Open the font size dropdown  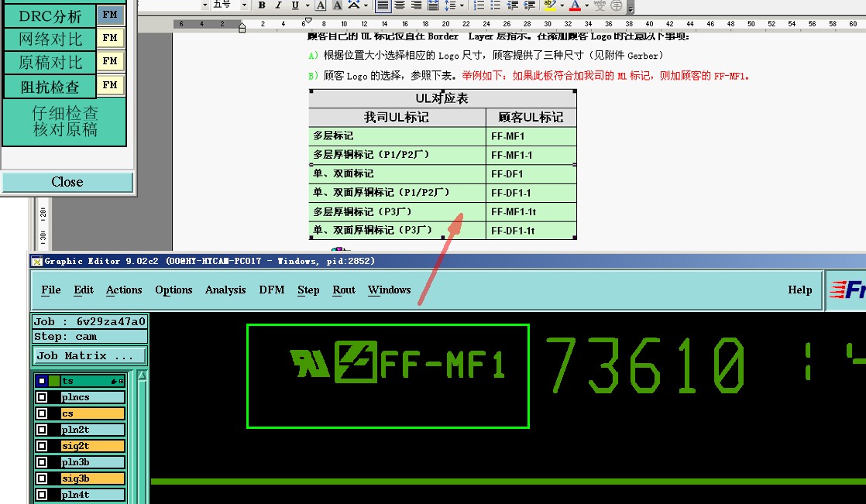(x=244, y=5)
